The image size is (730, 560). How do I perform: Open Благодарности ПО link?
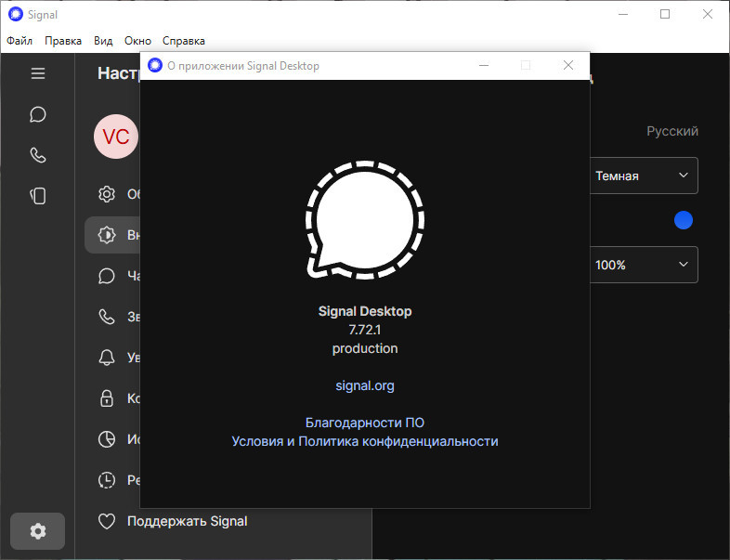point(365,423)
